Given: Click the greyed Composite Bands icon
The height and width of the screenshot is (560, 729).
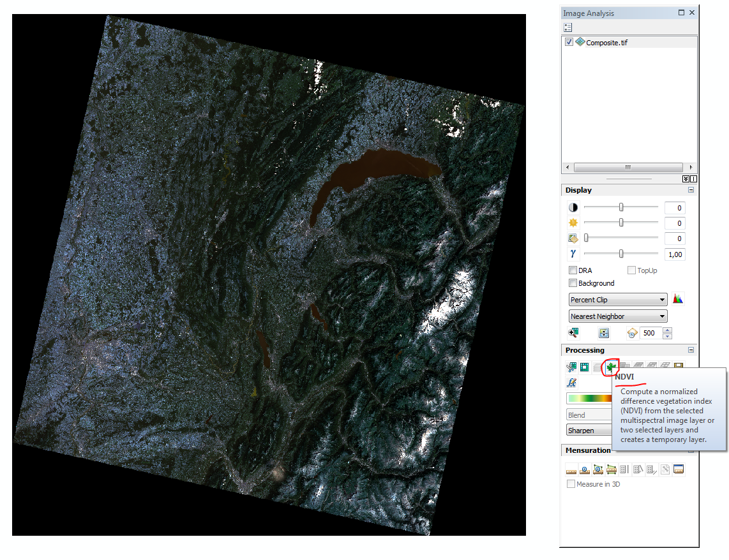Looking at the screenshot, I should pos(597,367).
